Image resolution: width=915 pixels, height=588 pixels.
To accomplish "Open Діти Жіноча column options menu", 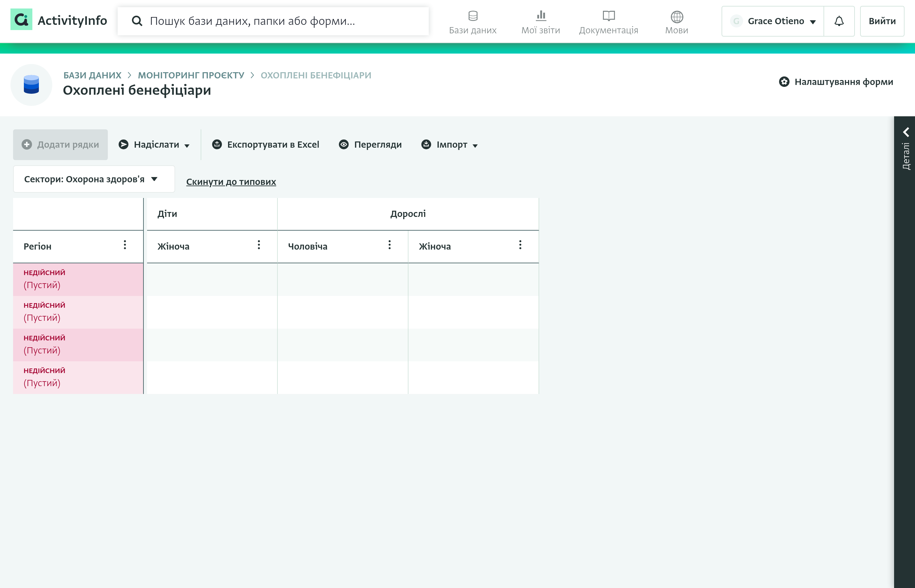I will 258,245.
